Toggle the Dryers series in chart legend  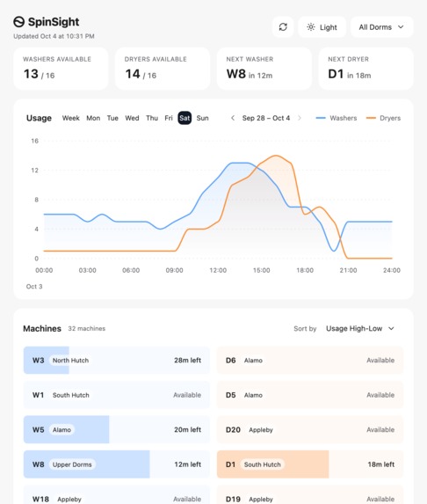383,118
